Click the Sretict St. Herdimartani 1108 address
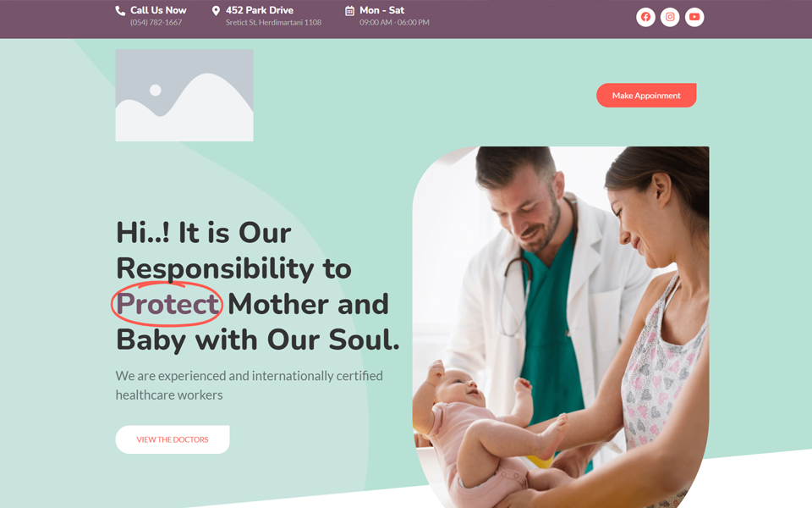Image resolution: width=812 pixels, height=508 pixels. click(273, 22)
